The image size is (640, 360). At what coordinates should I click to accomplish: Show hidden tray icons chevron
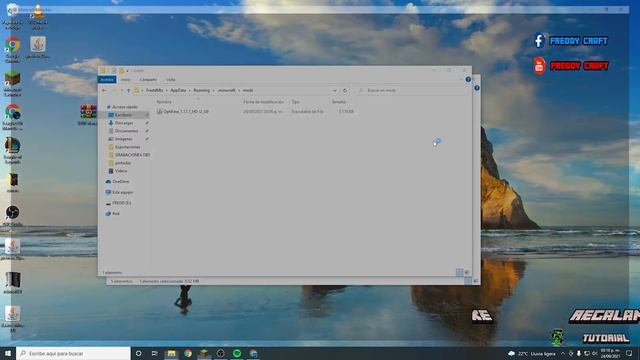tap(563, 353)
